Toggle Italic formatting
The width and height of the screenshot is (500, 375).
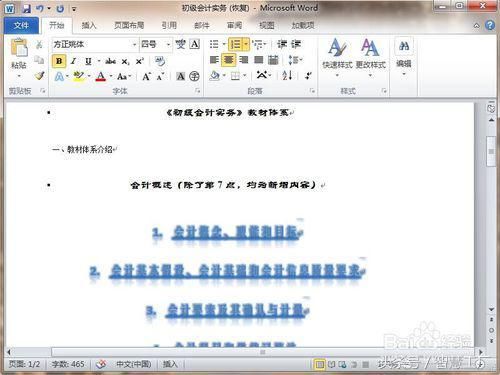pos(74,61)
